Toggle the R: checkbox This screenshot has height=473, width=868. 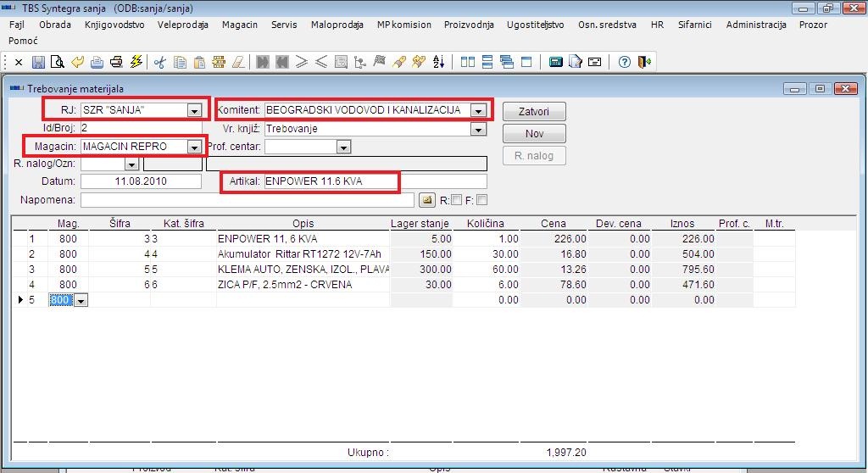pyautogui.click(x=457, y=200)
